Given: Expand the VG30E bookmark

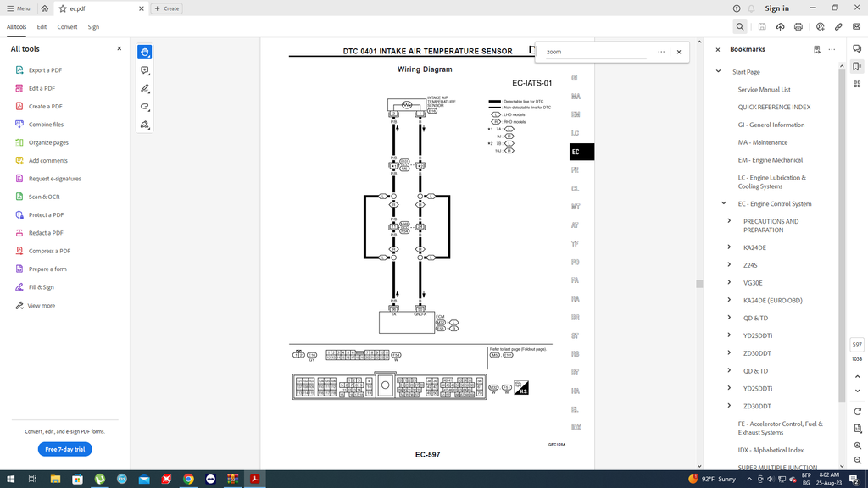Looking at the screenshot, I should click(x=729, y=282).
